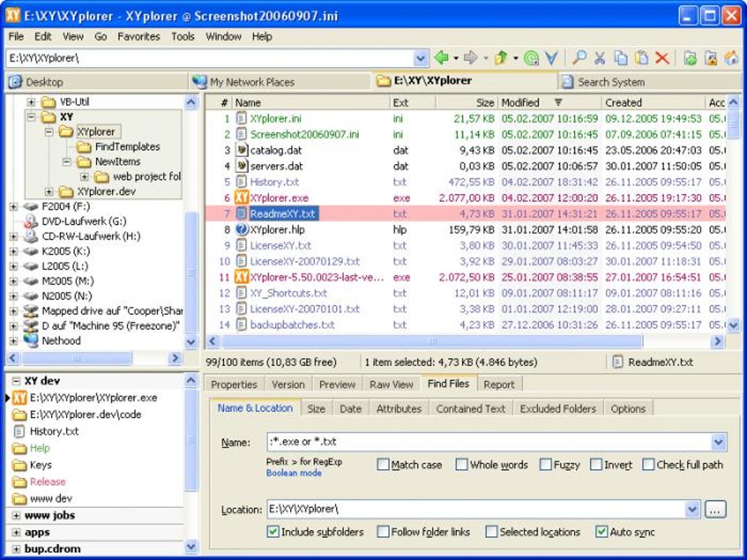Click the Desktop tab icon
747x560 pixels.
pyautogui.click(x=15, y=82)
